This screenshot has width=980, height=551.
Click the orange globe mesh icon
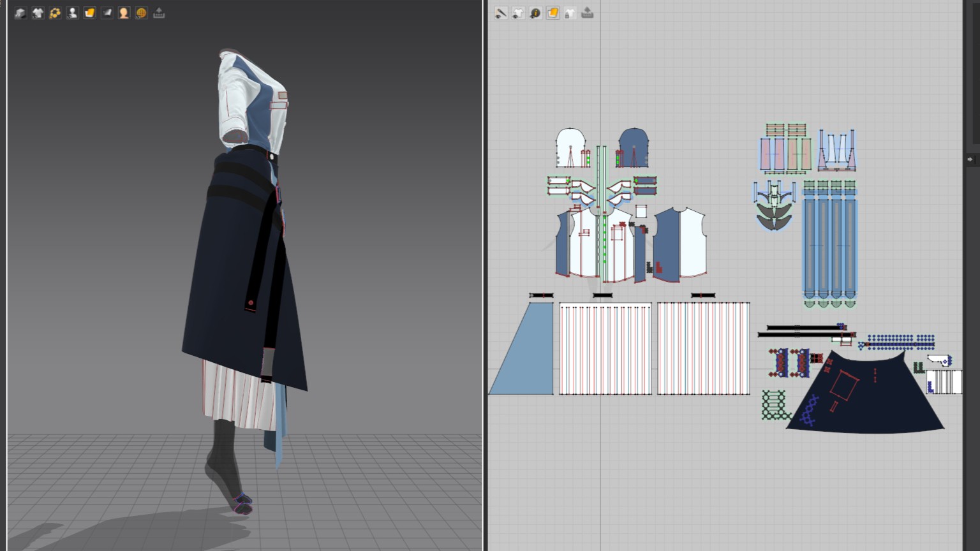point(141,13)
